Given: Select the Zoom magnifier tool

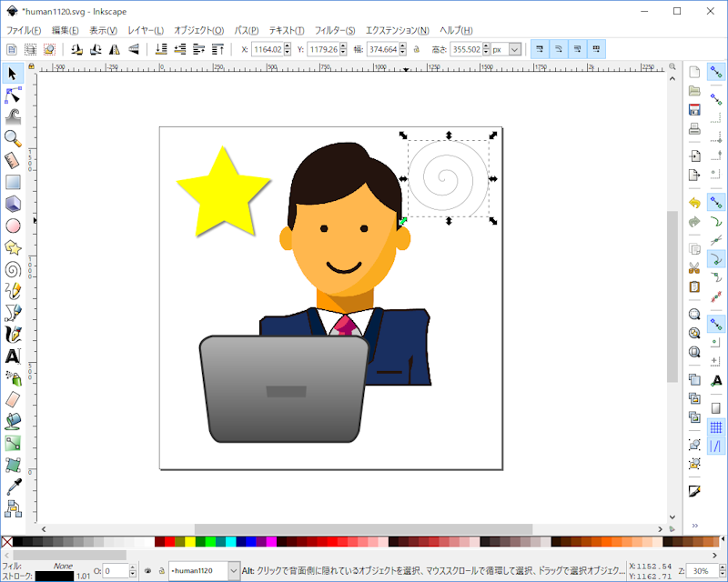Looking at the screenshot, I should [13, 138].
